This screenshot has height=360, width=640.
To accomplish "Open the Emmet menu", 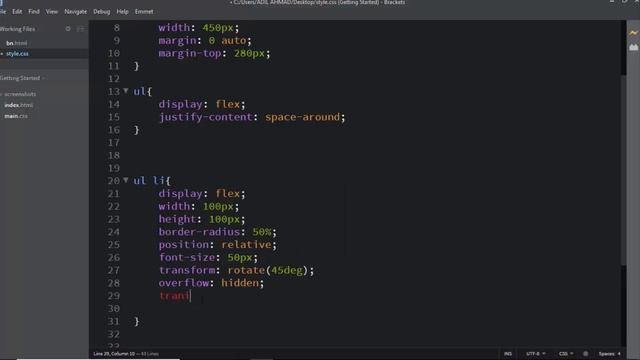I will click(144, 11).
